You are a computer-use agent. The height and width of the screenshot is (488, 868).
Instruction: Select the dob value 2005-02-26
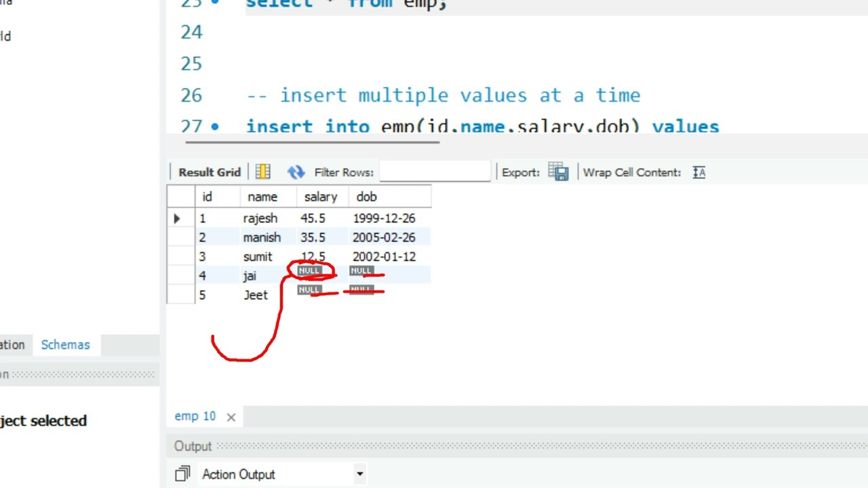point(384,237)
